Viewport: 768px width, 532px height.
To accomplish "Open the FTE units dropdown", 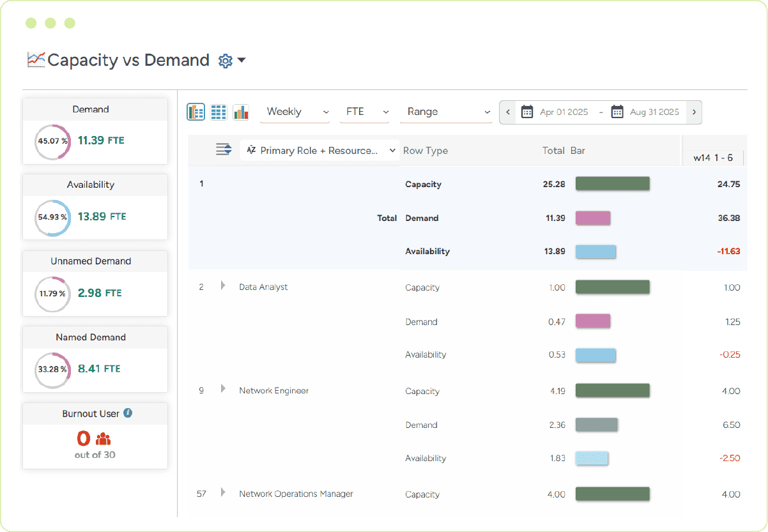I will click(x=364, y=111).
